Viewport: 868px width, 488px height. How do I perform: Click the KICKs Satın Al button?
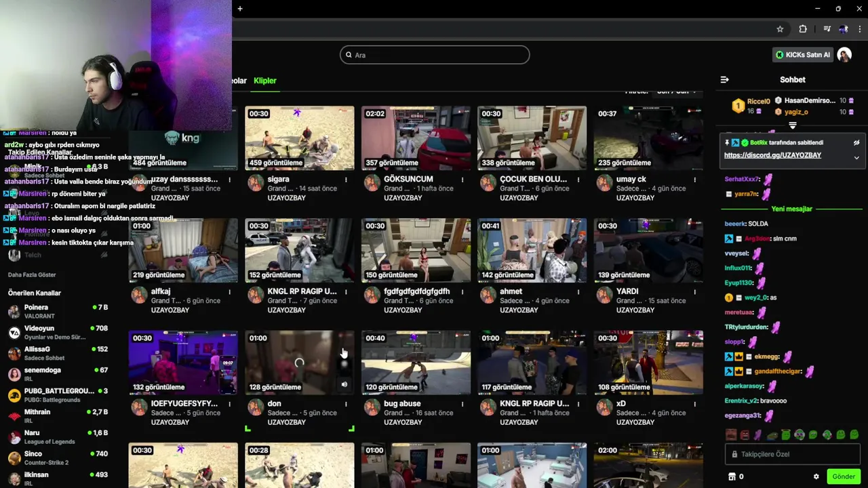[x=803, y=55]
